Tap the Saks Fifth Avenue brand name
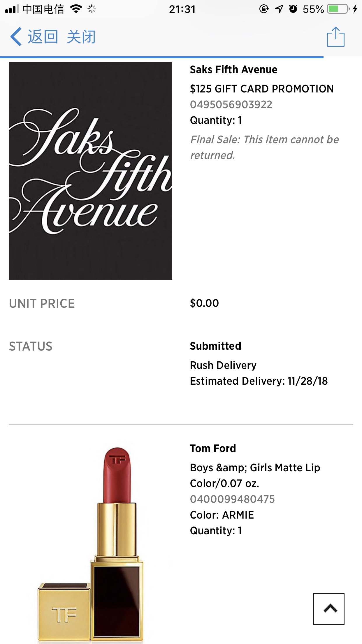The height and width of the screenshot is (644, 362). 233,70
